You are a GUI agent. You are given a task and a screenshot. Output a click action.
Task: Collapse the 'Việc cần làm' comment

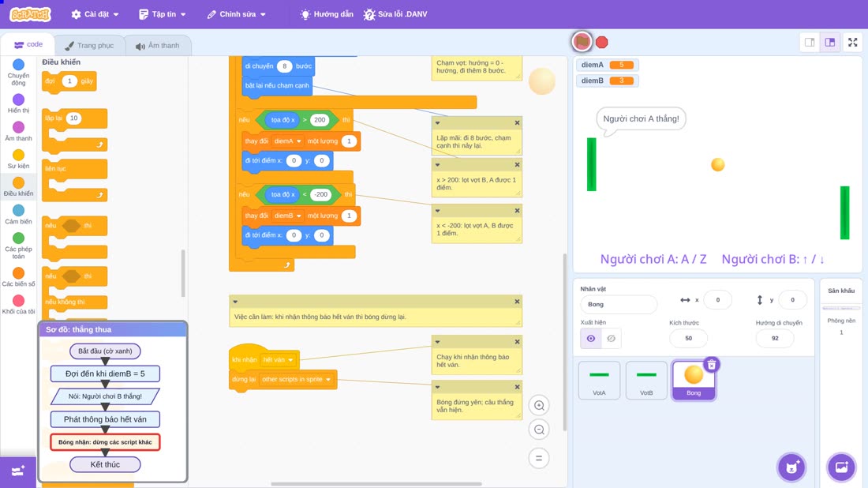coord(235,302)
